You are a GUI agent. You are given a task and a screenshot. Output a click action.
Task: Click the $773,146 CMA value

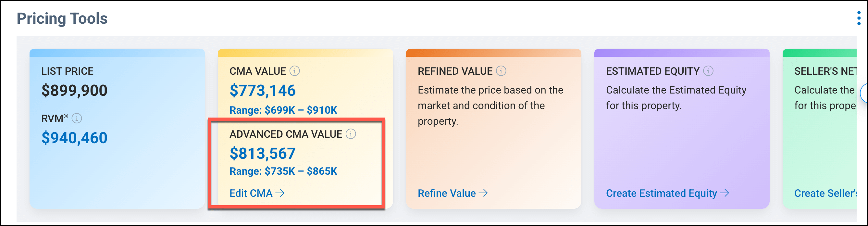click(263, 90)
